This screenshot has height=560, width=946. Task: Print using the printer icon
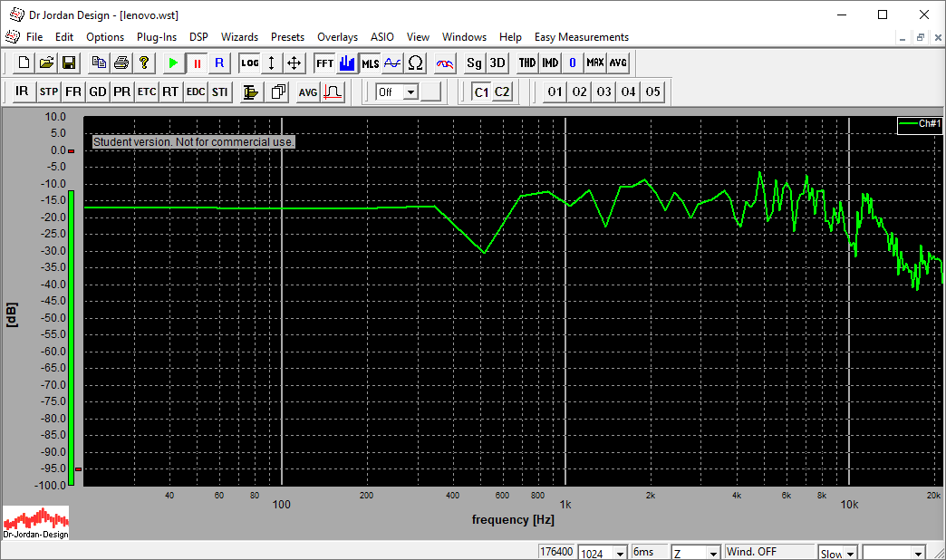coord(121,63)
